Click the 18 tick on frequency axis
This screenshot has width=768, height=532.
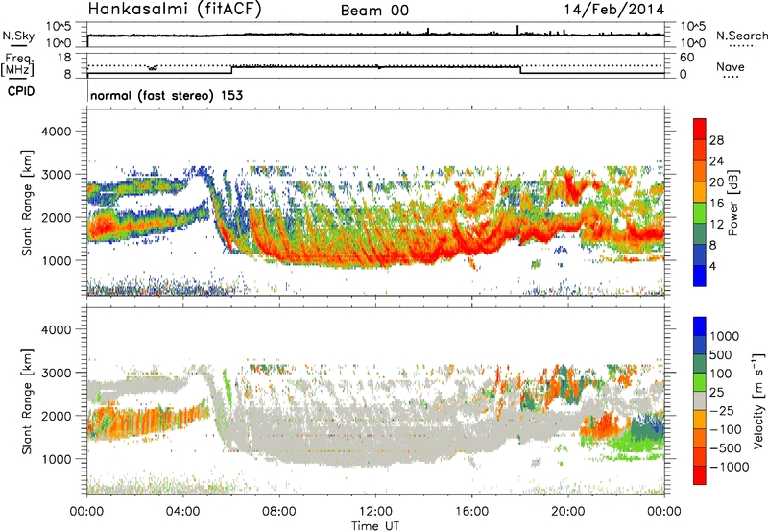coord(64,58)
